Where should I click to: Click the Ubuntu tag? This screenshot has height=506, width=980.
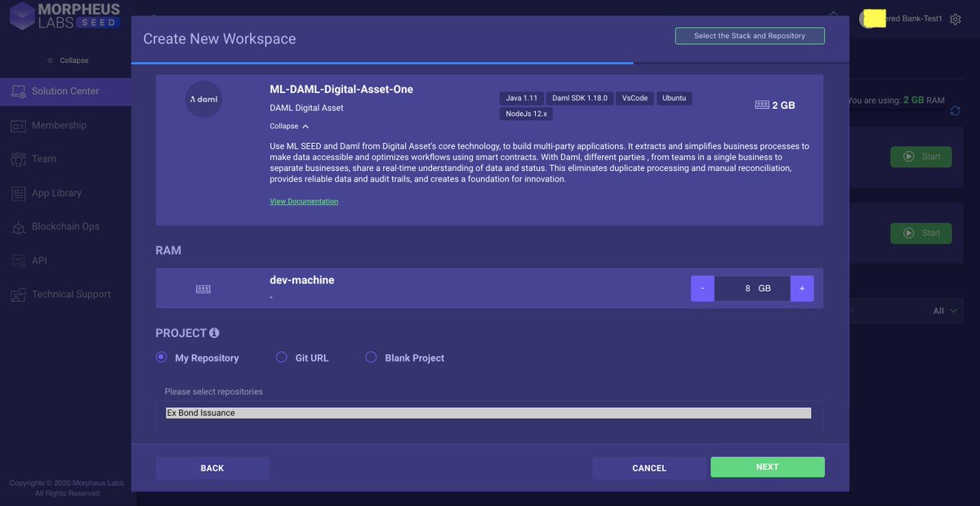coord(674,98)
